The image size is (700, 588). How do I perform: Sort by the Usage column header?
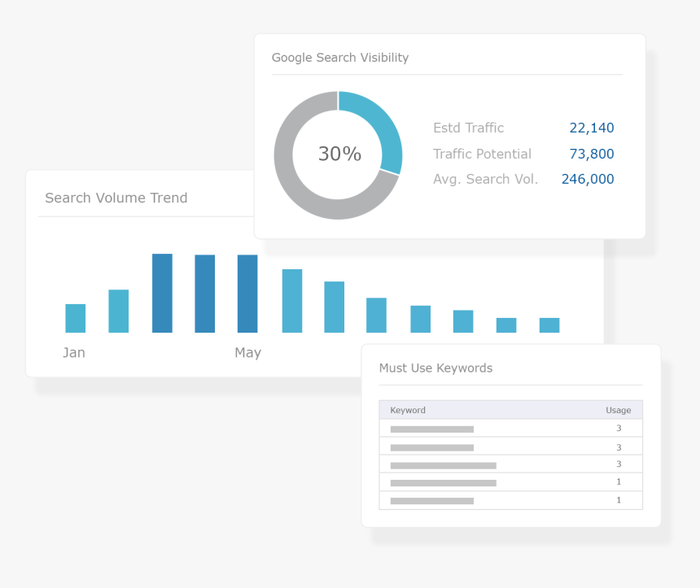point(618,410)
